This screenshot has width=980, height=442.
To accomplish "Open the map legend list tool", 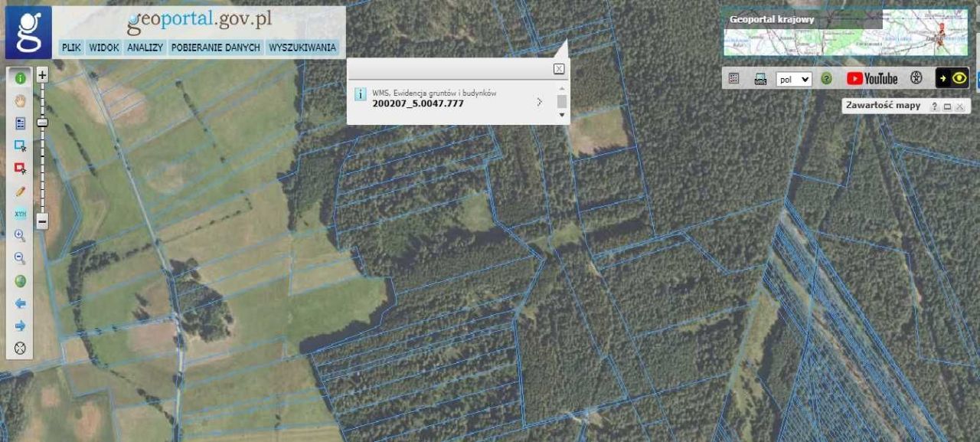I will pyautogui.click(x=20, y=123).
